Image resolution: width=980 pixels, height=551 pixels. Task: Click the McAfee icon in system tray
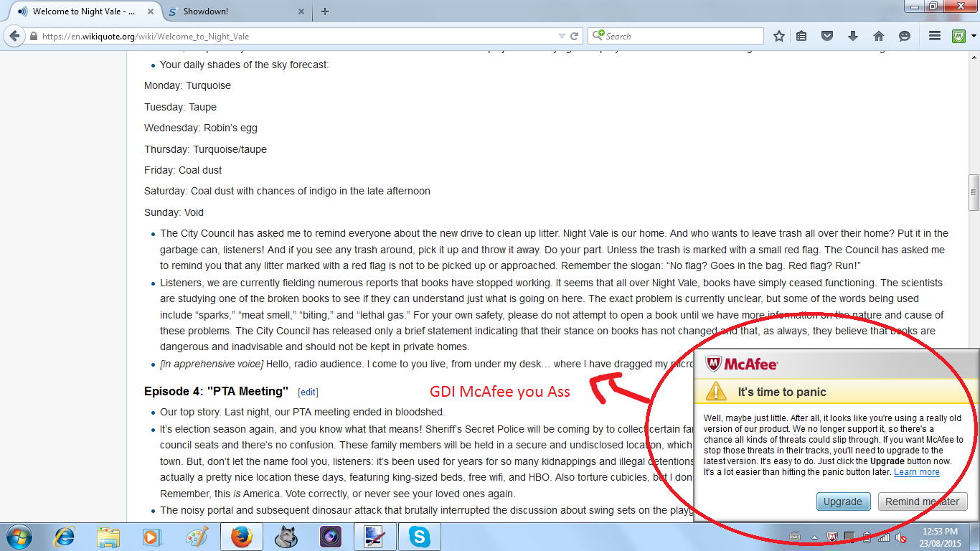click(831, 537)
